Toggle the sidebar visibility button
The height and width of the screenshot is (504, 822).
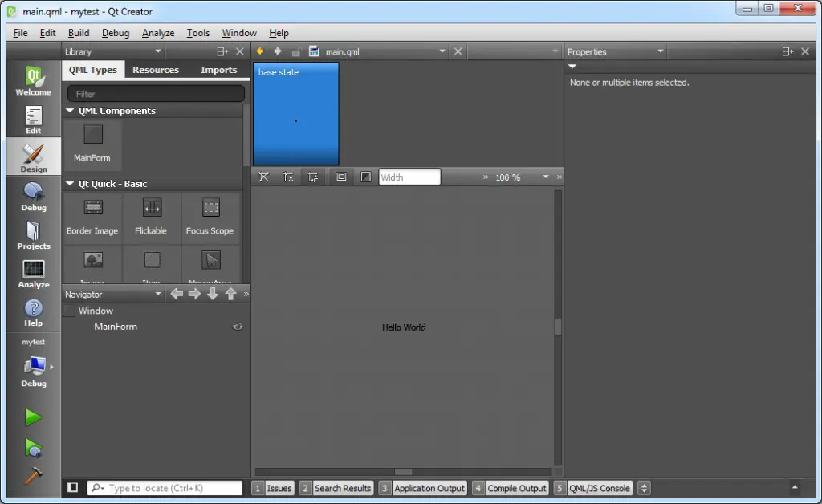click(x=73, y=488)
